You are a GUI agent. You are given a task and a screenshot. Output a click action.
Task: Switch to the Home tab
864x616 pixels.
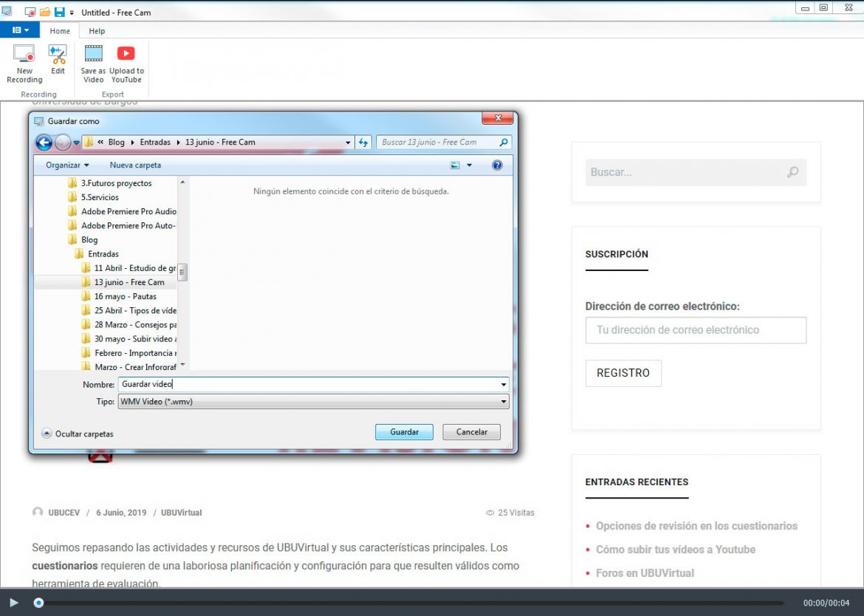(60, 31)
